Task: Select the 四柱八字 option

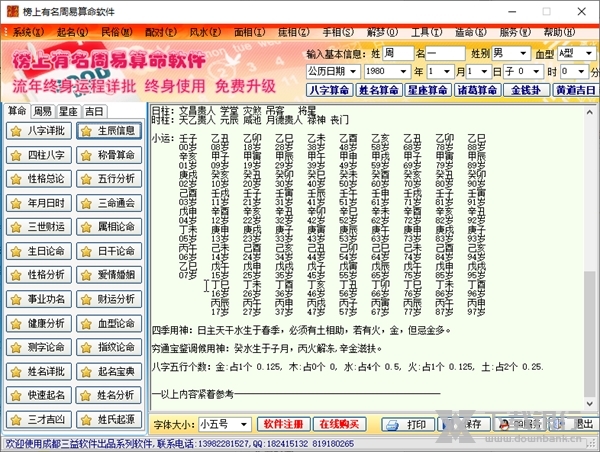Action: (39, 155)
